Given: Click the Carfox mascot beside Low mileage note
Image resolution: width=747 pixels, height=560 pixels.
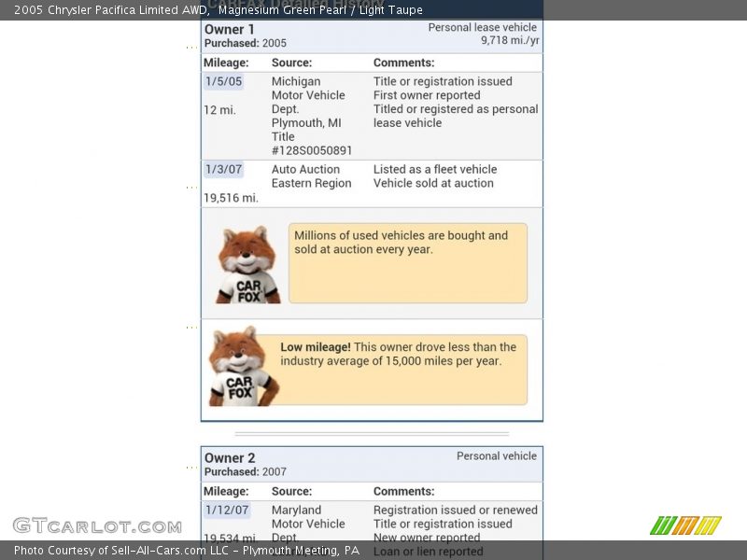Looking at the screenshot, I should (243, 366).
